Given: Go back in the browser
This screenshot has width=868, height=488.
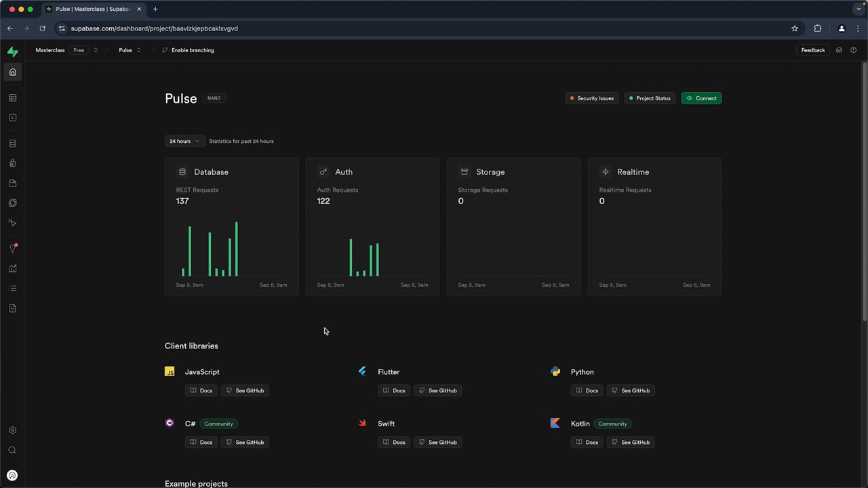Looking at the screenshot, I should pos(9,28).
